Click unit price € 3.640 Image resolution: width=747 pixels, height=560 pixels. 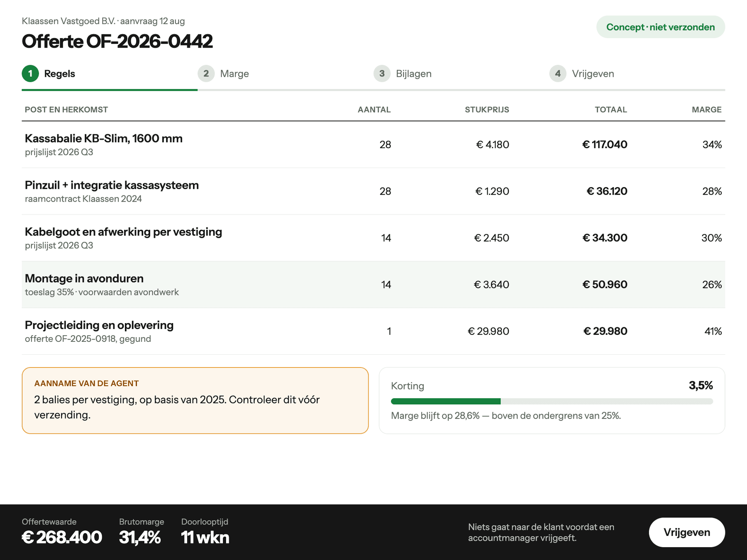[x=491, y=285]
